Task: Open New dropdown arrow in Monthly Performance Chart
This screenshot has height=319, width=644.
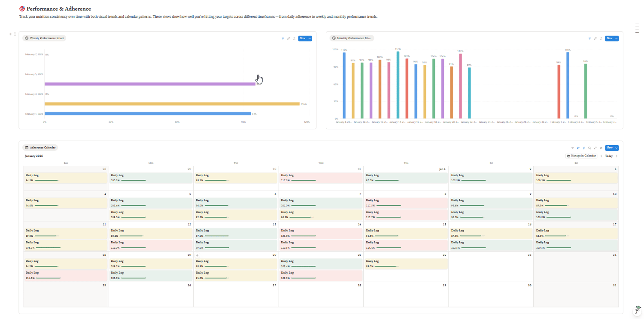Action: click(617, 39)
